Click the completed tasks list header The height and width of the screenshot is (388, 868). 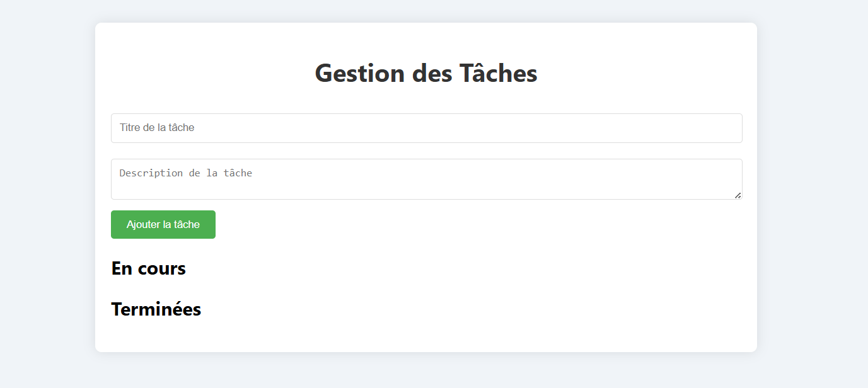coord(156,309)
